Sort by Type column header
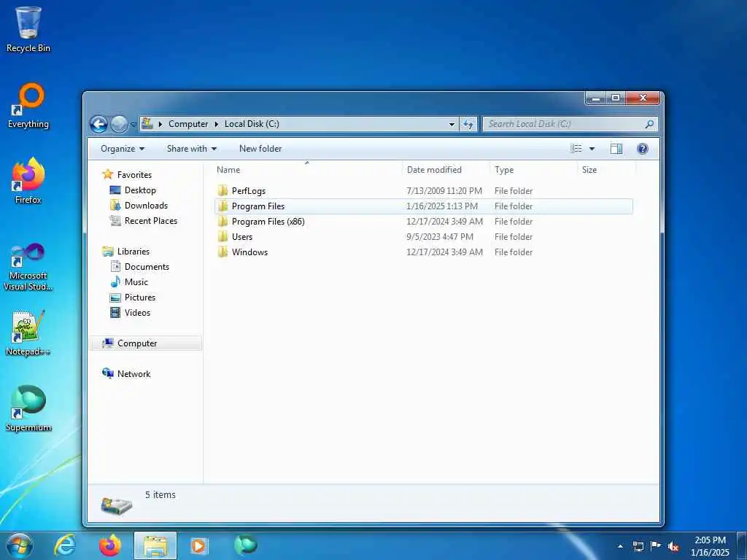 (x=533, y=169)
